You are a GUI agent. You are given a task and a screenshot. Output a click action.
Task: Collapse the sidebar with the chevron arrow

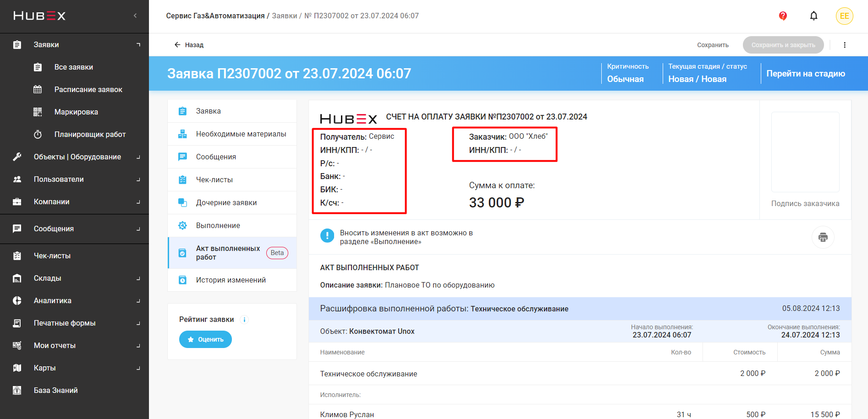(x=135, y=16)
